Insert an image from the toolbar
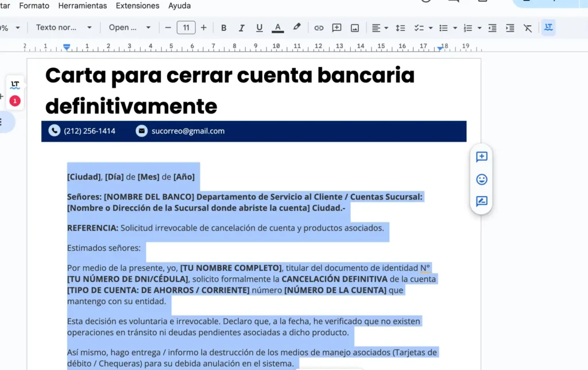588x370 pixels. coord(355,27)
